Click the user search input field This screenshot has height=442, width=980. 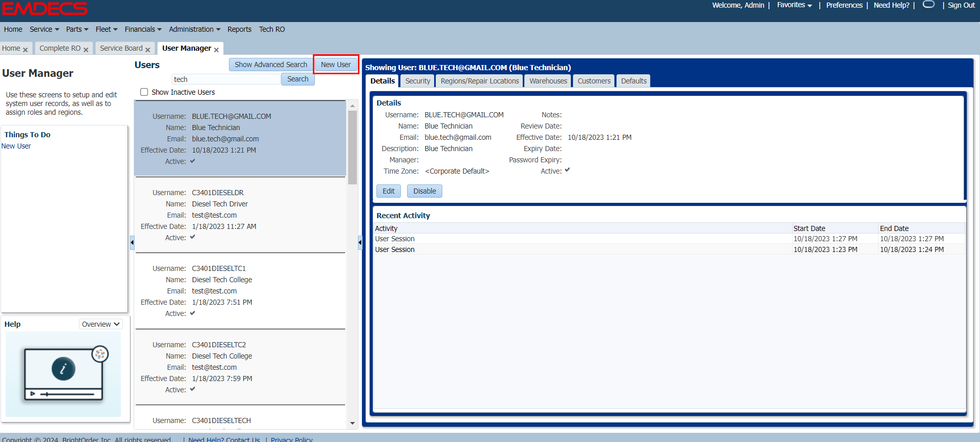(226, 79)
